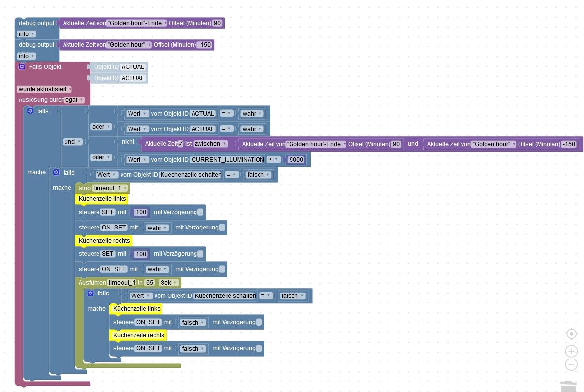Image resolution: width=584 pixels, height=392 pixels.
Task: Open the less-than operator dropdown before 5000
Action: click(273, 159)
